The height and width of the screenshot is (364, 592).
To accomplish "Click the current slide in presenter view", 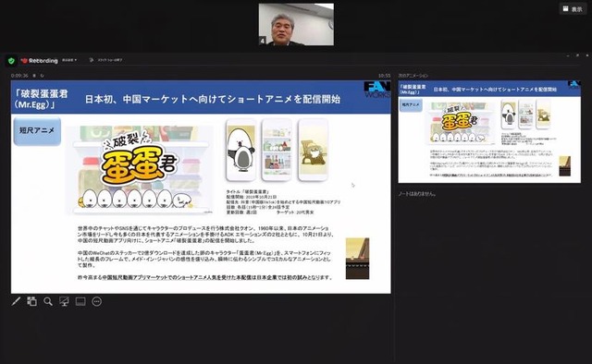I will pyautogui.click(x=201, y=187).
